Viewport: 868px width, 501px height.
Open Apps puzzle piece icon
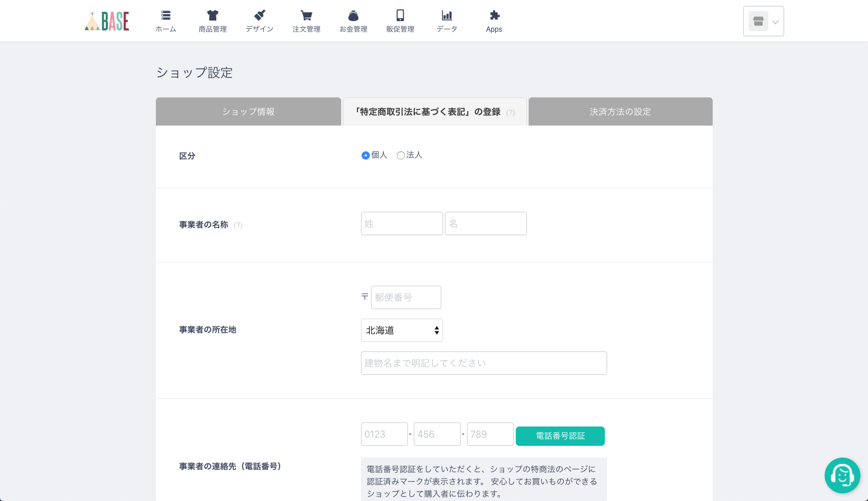[494, 15]
